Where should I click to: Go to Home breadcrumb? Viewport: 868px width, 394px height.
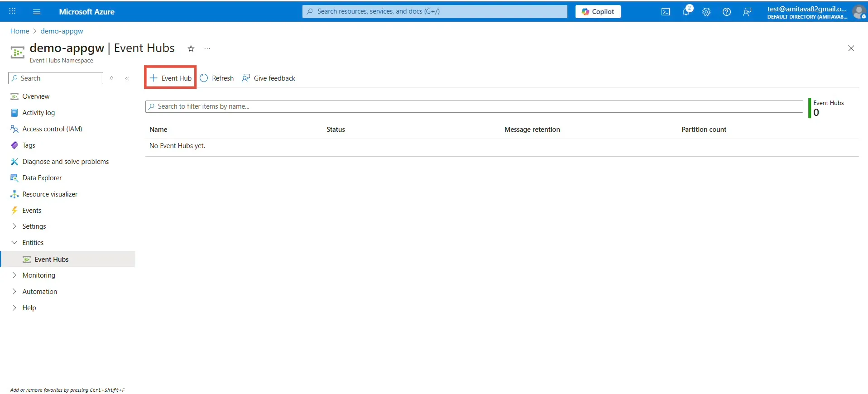(x=19, y=31)
